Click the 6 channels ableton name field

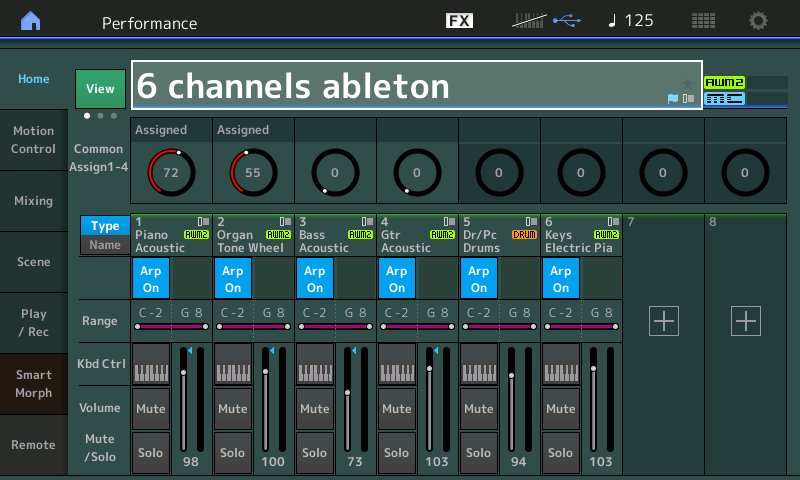[417, 85]
